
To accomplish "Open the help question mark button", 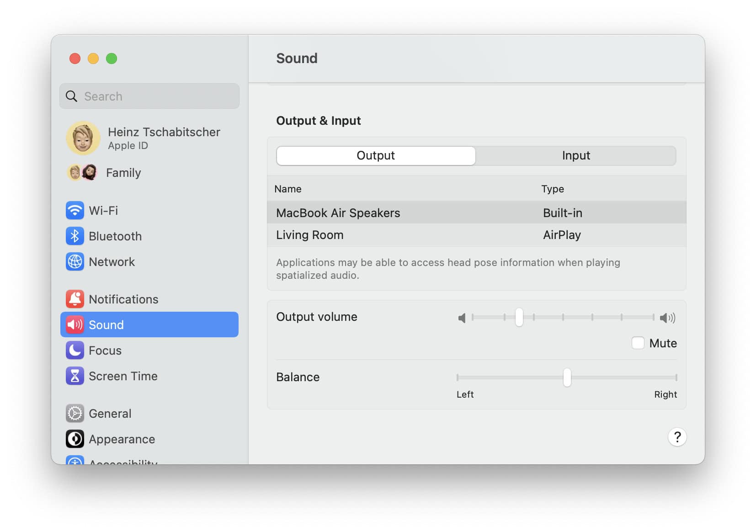I will point(677,437).
